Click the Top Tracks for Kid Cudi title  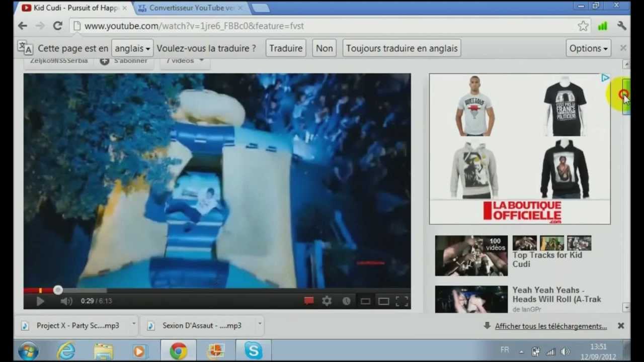click(x=547, y=259)
